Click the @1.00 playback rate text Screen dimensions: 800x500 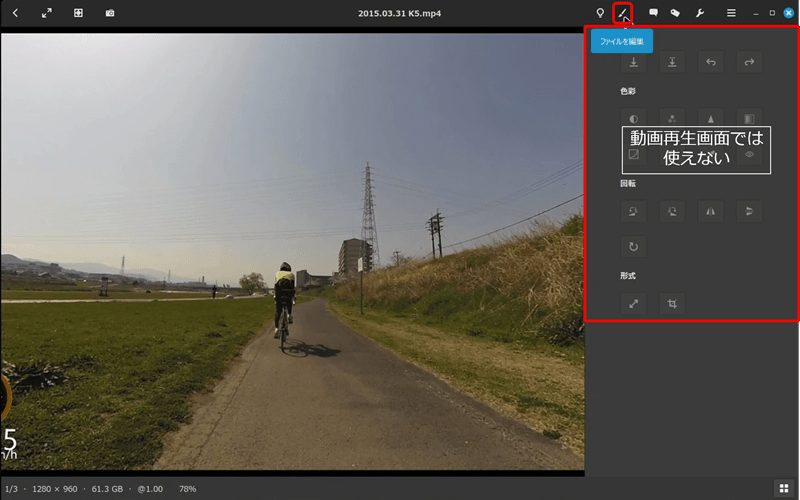(151, 489)
